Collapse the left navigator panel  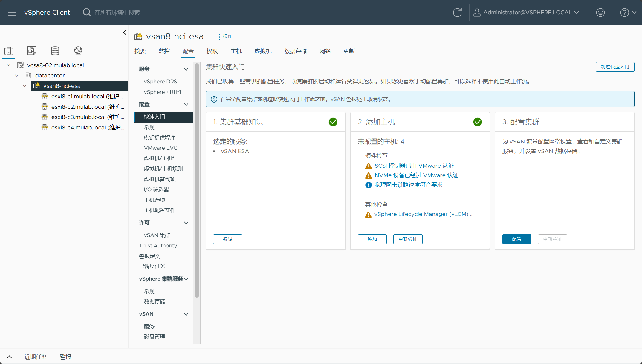(x=125, y=33)
